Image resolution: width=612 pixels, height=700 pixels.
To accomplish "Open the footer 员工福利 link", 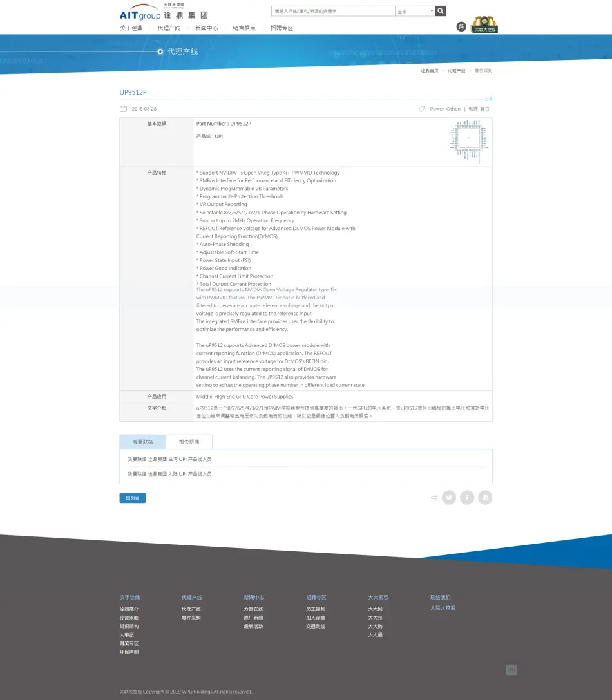I will click(316, 609).
